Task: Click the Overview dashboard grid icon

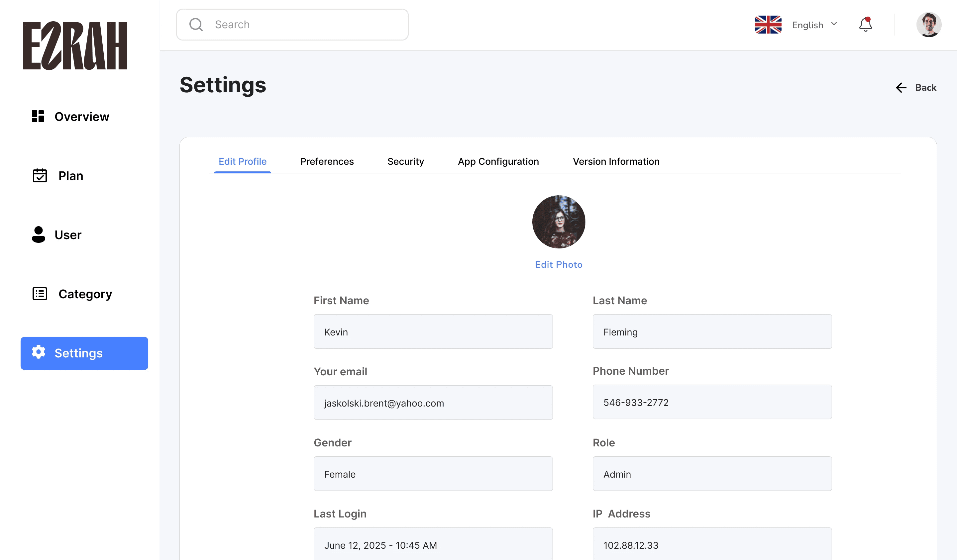Action: (x=38, y=116)
